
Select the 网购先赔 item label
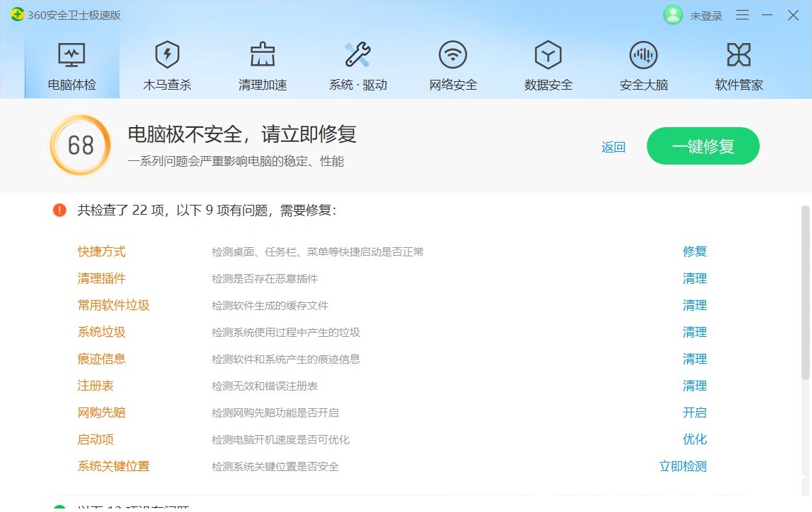(x=102, y=413)
